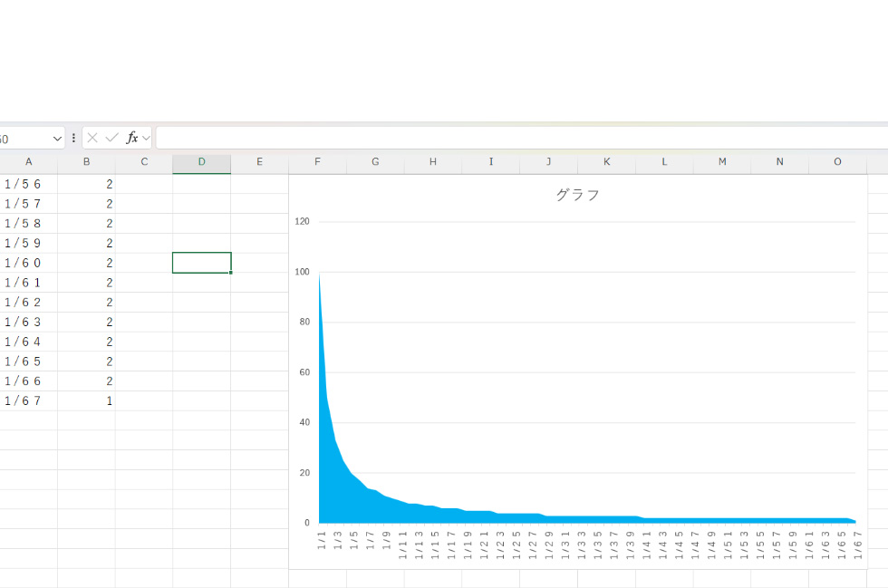Click the formula bar enter checkmark icon

(111, 138)
